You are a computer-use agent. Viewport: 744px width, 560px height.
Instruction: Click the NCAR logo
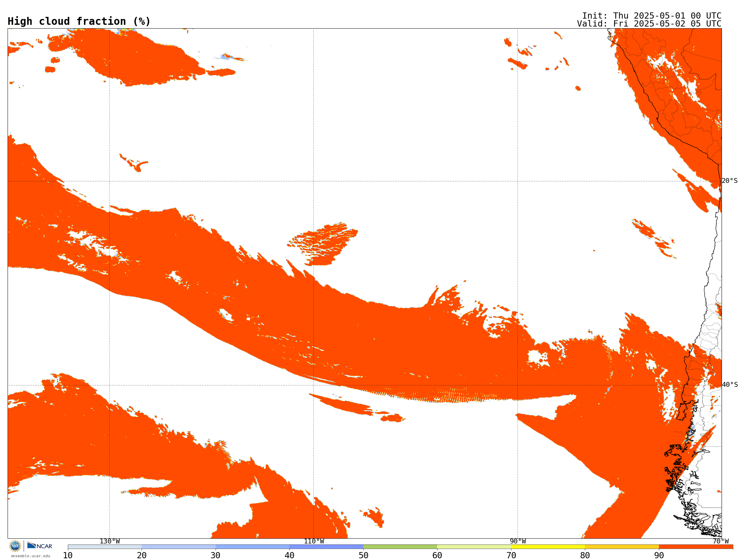click(40, 546)
